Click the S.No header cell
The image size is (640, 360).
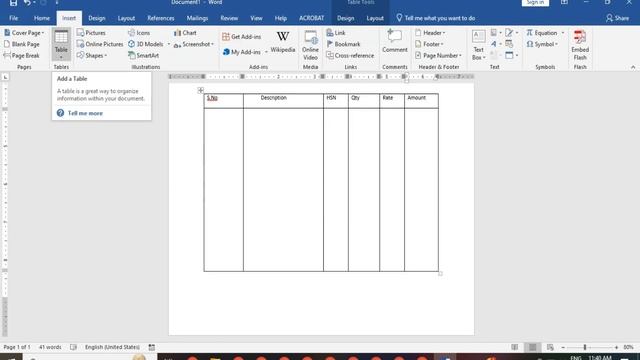tap(224, 101)
